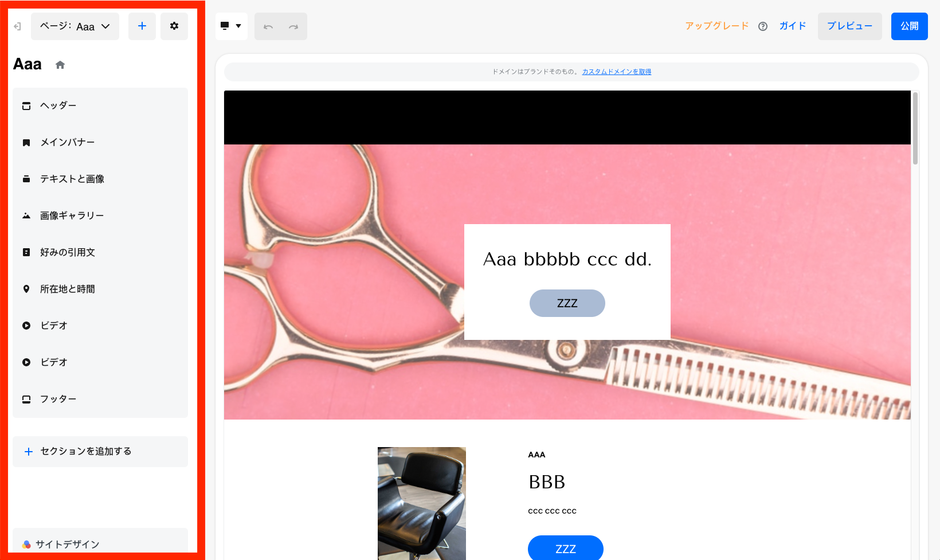Viewport: 940px width, 560px height.
Task: Click the 'ccc ccc ccc' paragraph text
Action: 552,511
